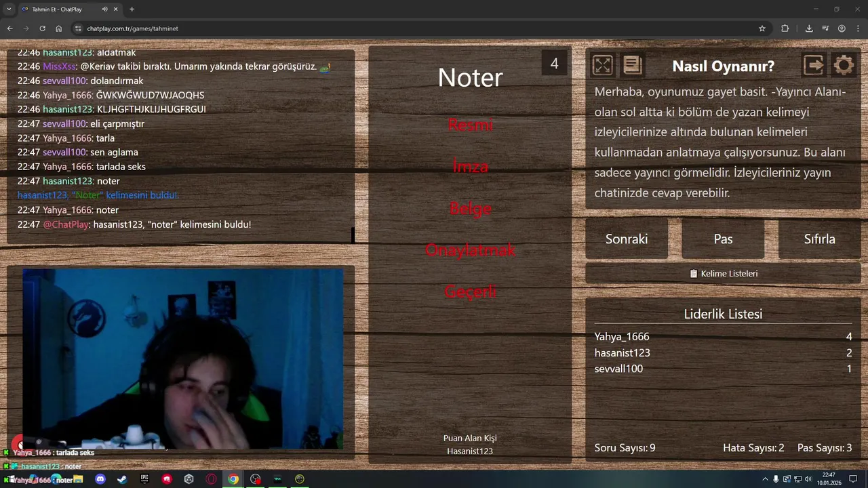
Task: Show hidden system tray icons
Action: coord(765,479)
